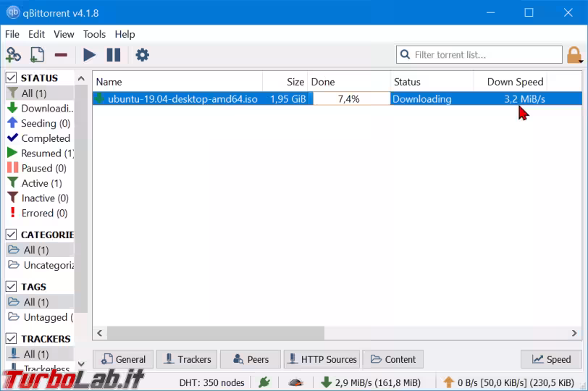Toggle the CATEGORIES section checkbox
Image resolution: width=588 pixels, height=391 pixels.
[x=12, y=235]
